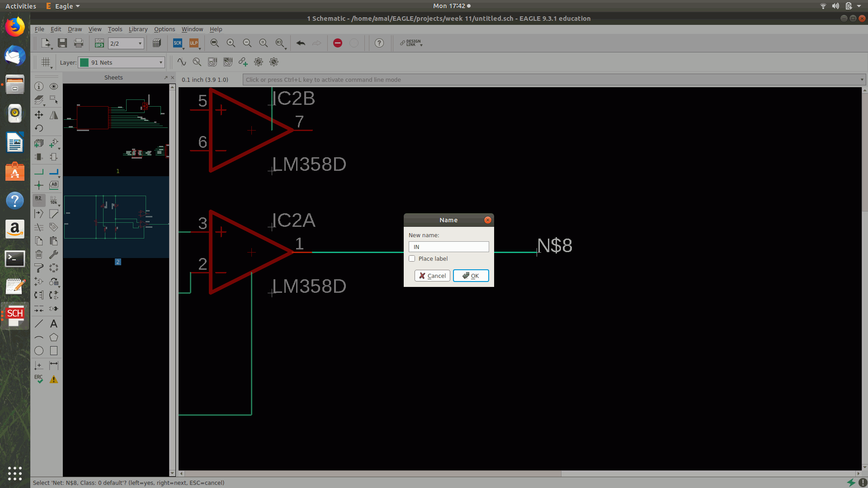Open the Library menu
The height and width of the screenshot is (488, 868).
tap(138, 29)
